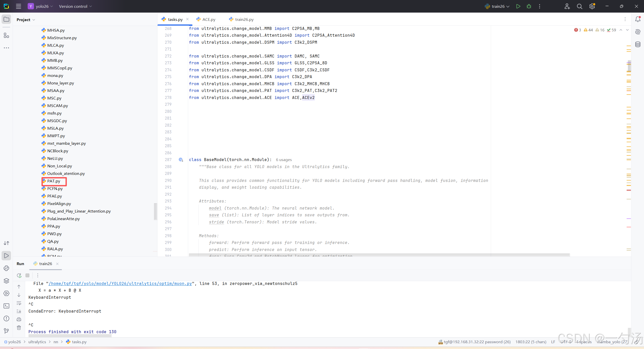The image size is (644, 349).
Task: Click the green Run button in toolbar
Action: [x=518, y=6]
